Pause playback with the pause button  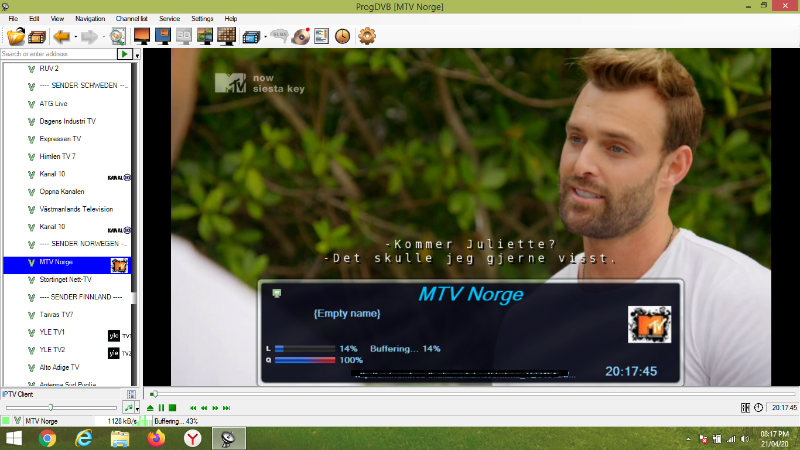click(x=161, y=408)
